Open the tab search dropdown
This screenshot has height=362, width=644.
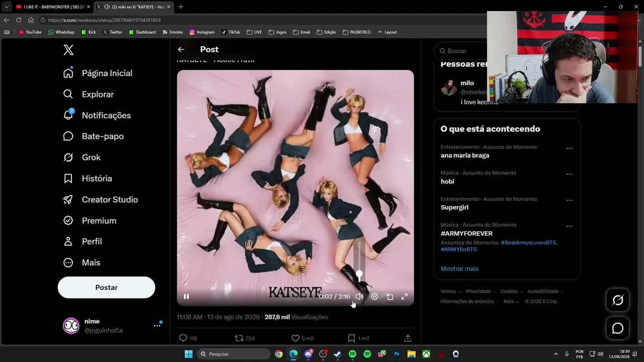point(6,7)
